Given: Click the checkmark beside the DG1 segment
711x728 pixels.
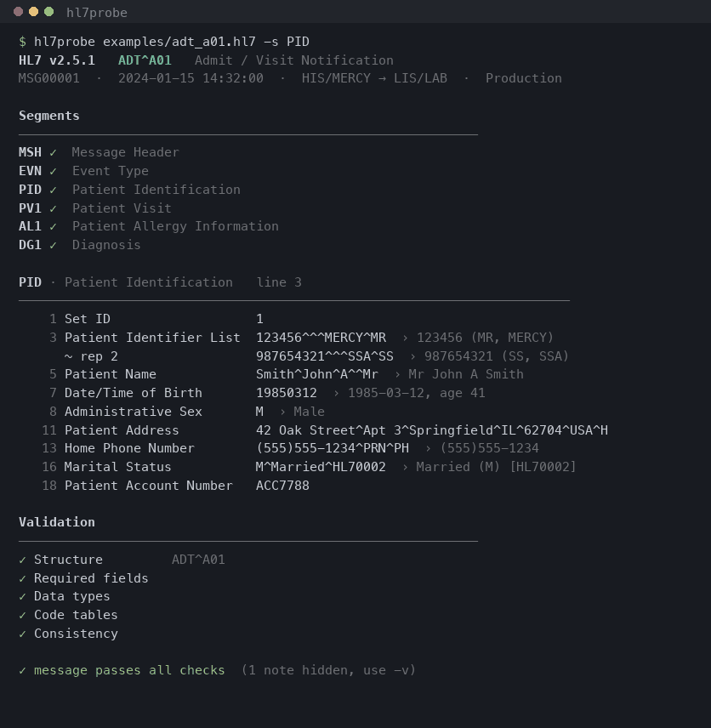Looking at the screenshot, I should click(54, 245).
